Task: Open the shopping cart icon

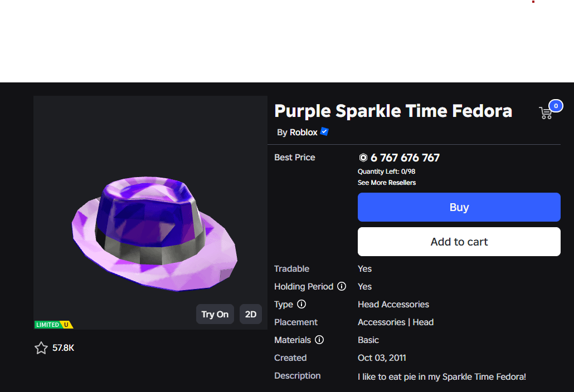Action: pos(546,113)
